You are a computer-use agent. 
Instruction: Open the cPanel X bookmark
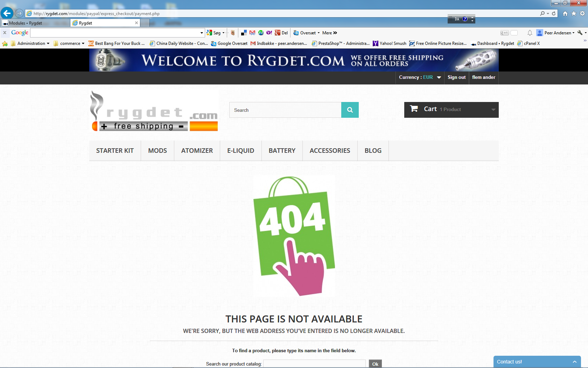(x=528, y=43)
